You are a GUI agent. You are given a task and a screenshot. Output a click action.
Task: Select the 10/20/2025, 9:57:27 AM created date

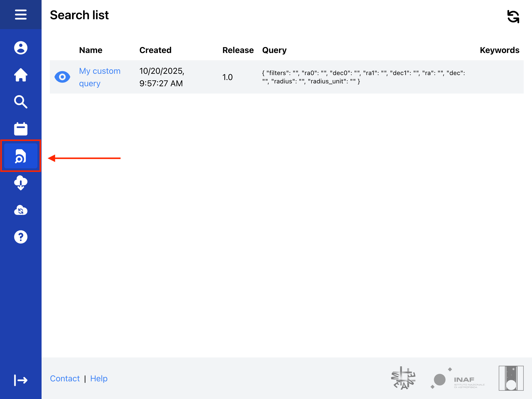click(162, 77)
